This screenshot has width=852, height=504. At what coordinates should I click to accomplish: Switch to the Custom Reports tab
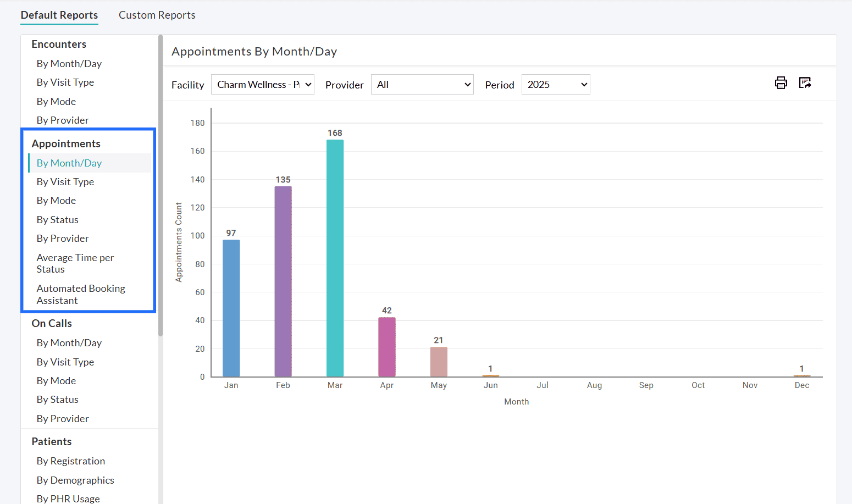tap(157, 15)
